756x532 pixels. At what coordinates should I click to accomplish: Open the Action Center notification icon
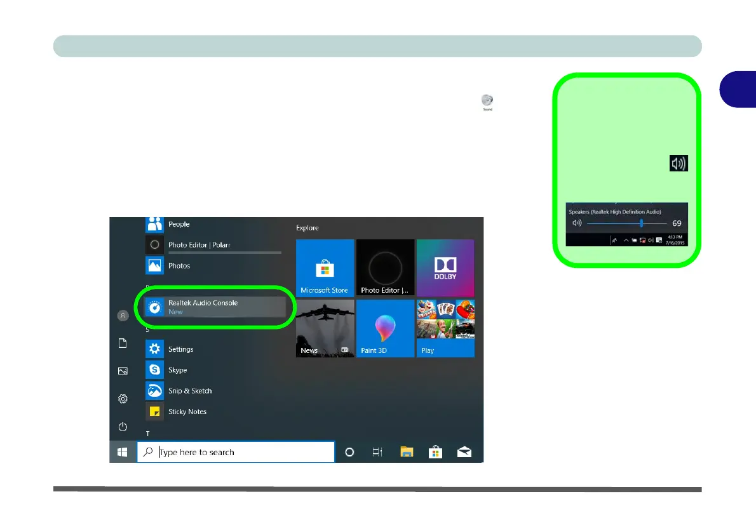[x=659, y=240]
